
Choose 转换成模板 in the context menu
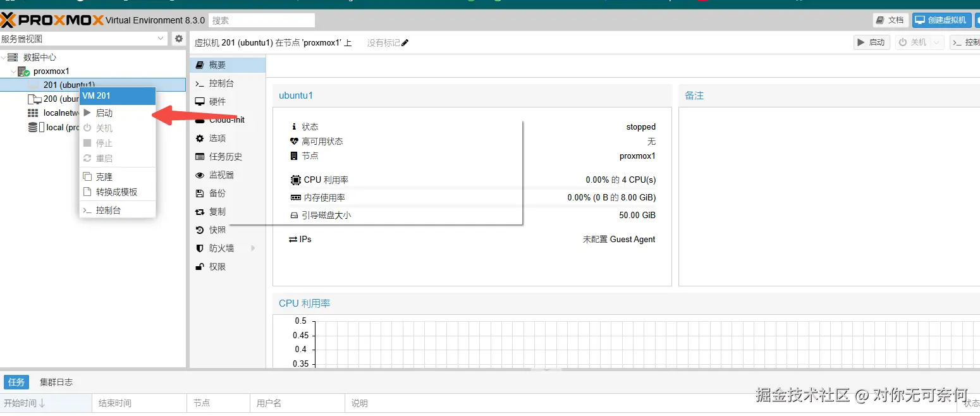click(x=118, y=192)
